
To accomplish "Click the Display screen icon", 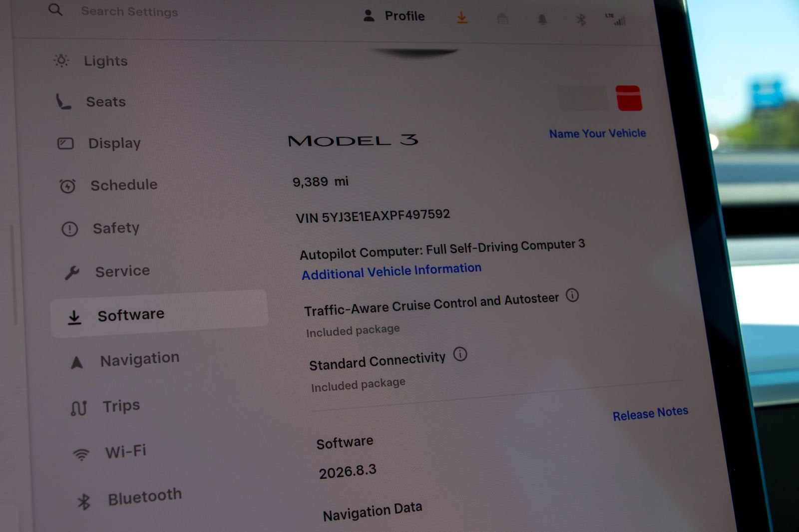I will 65,144.
